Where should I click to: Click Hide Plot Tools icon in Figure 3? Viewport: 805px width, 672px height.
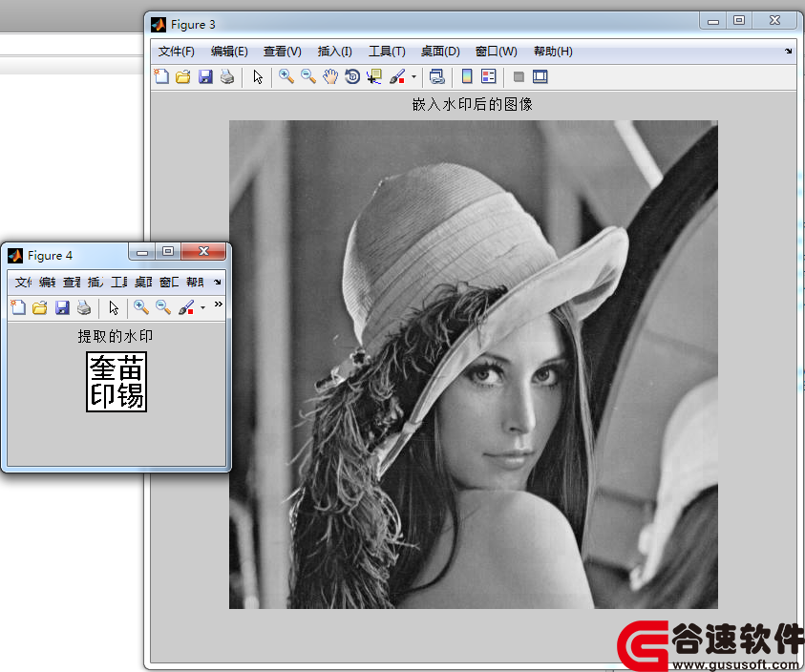click(x=519, y=76)
